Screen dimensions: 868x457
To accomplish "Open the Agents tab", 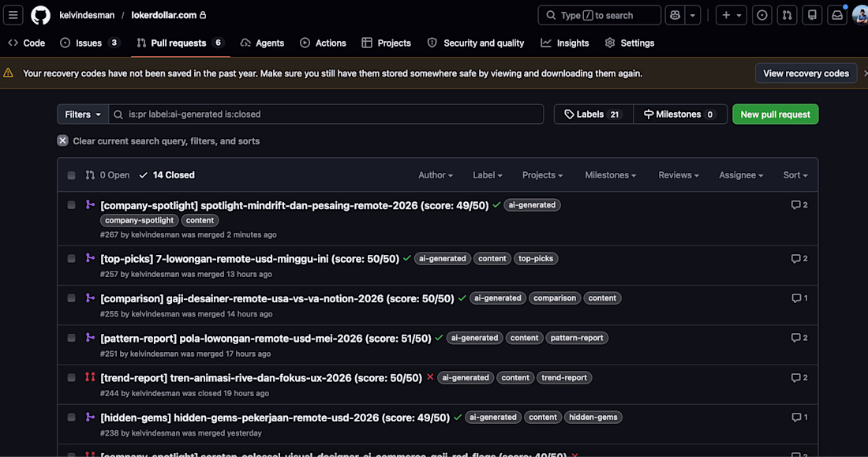I will click(263, 43).
